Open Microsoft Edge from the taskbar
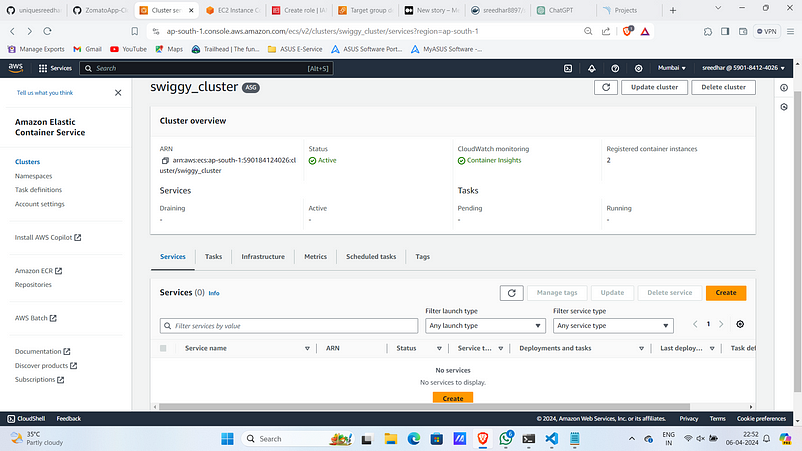802x451 pixels. (x=414, y=439)
